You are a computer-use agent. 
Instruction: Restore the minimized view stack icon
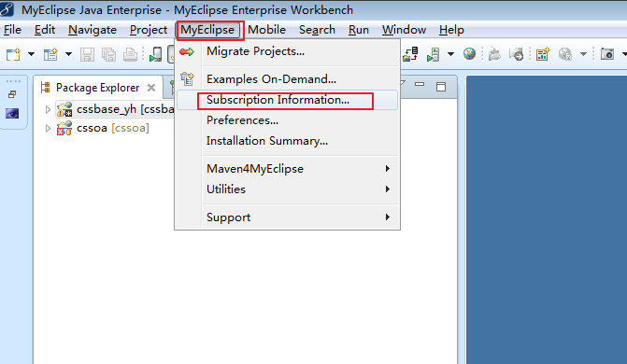(x=12, y=94)
